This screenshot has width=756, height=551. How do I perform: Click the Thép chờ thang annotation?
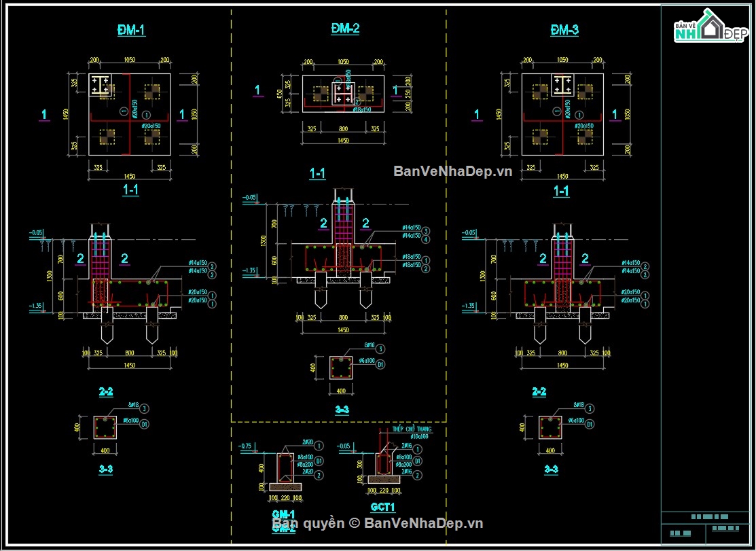tap(412, 429)
